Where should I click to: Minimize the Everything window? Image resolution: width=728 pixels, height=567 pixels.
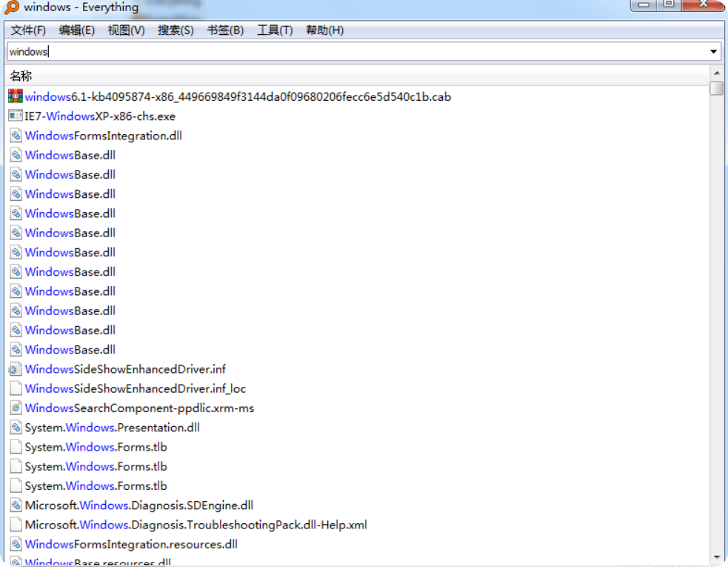(x=644, y=4)
